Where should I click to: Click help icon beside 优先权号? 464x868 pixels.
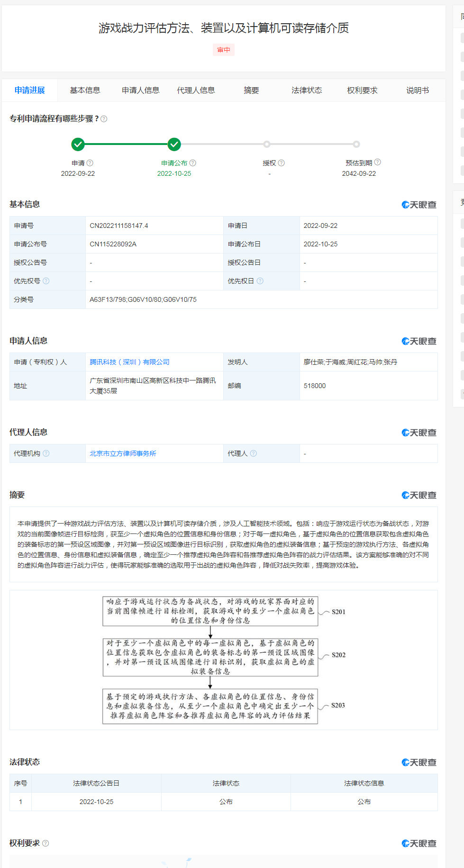point(46,281)
